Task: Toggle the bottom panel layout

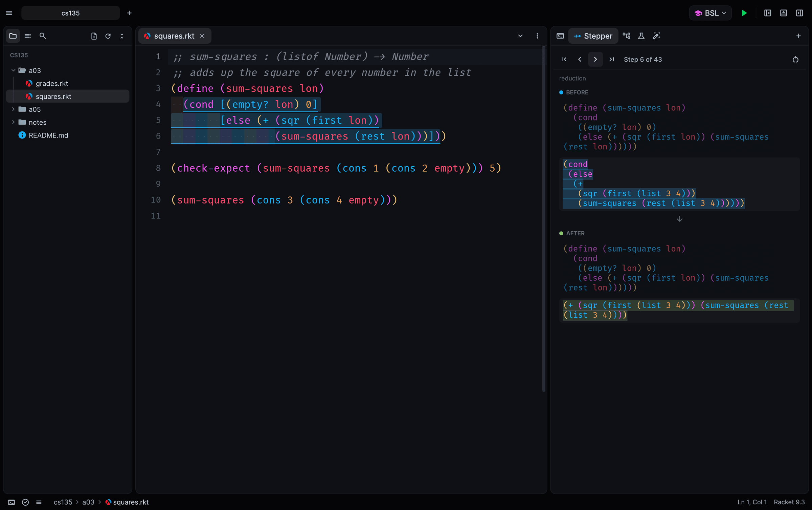Action: tap(784, 13)
